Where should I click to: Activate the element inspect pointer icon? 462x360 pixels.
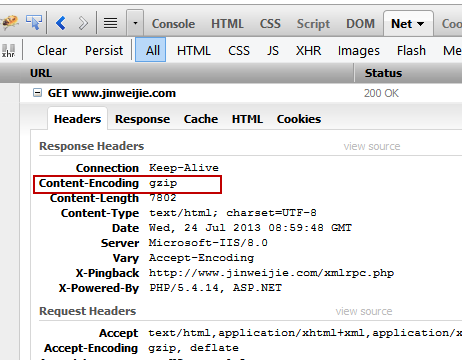[34, 23]
